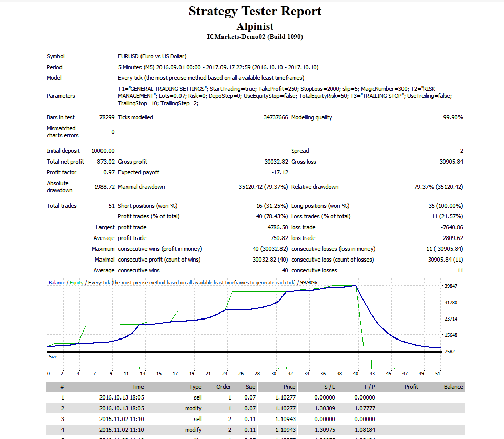
Task: Select row 1 time 2016.10.13 18:05
Action: 122,397
